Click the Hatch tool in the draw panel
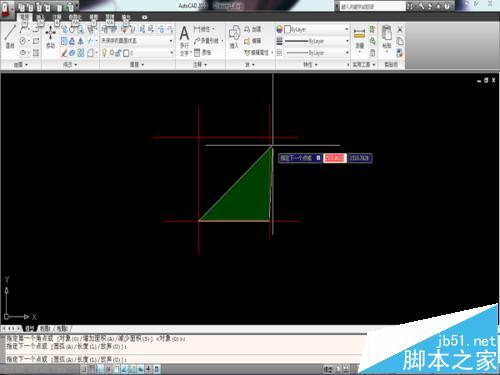Screen dimensions: 500x375 pyautogui.click(x=36, y=53)
